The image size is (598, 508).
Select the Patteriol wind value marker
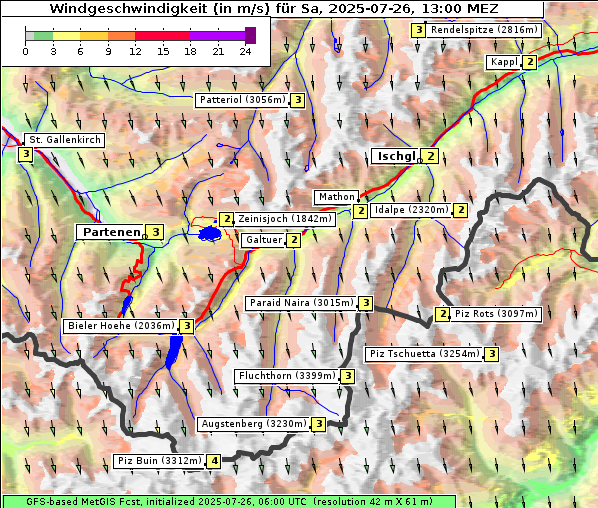(x=297, y=100)
